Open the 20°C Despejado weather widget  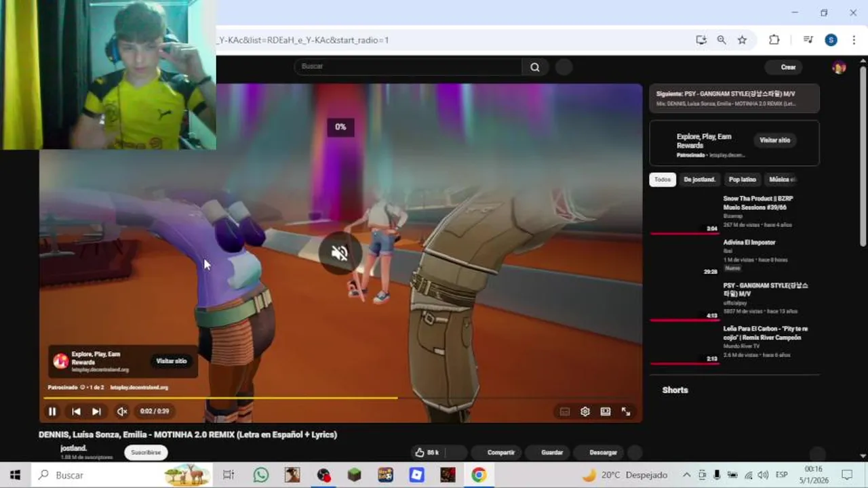coord(625,475)
